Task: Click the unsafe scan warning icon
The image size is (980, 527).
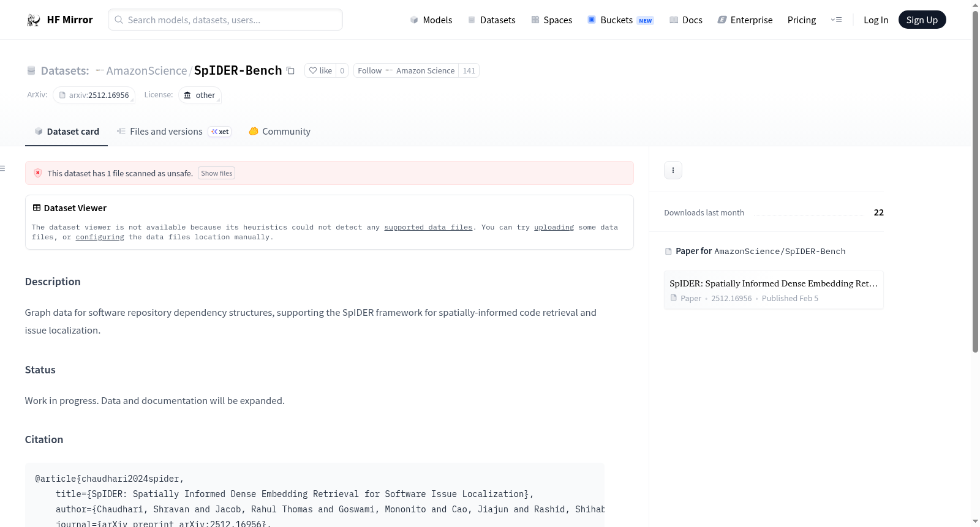Action: (x=38, y=173)
